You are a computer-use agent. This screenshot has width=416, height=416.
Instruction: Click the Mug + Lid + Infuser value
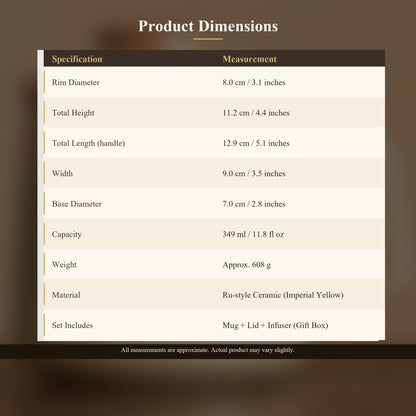coord(275,325)
